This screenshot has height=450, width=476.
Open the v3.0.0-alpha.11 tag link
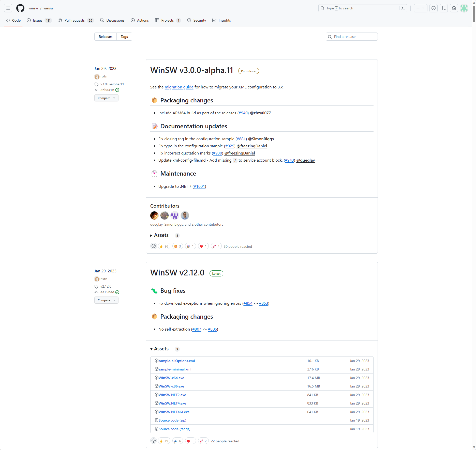tap(112, 84)
